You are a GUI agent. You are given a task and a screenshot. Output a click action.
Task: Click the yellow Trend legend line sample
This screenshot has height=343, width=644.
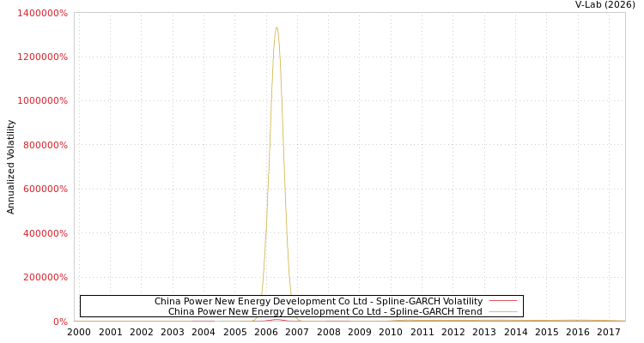[503, 311]
